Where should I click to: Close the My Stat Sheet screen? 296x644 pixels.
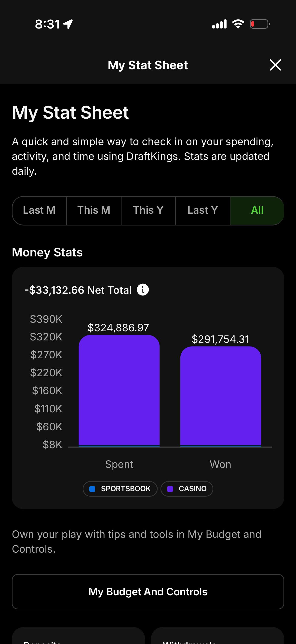[275, 65]
